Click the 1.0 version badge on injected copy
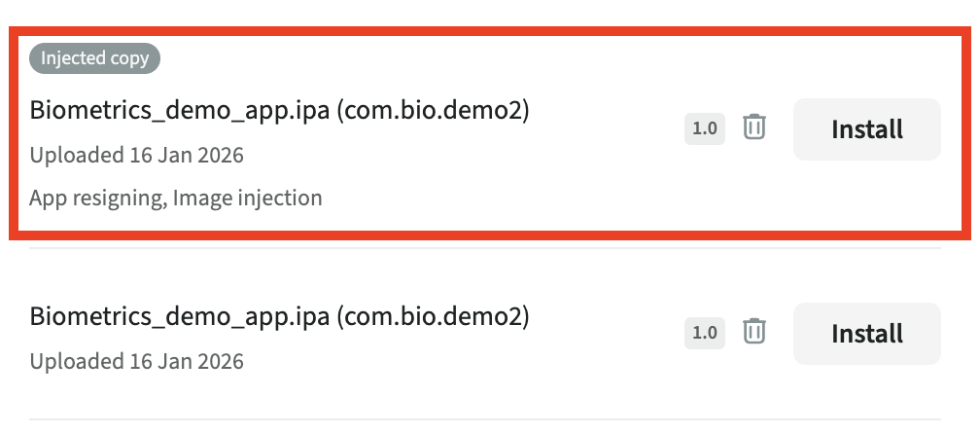980x434 pixels. coord(705,128)
